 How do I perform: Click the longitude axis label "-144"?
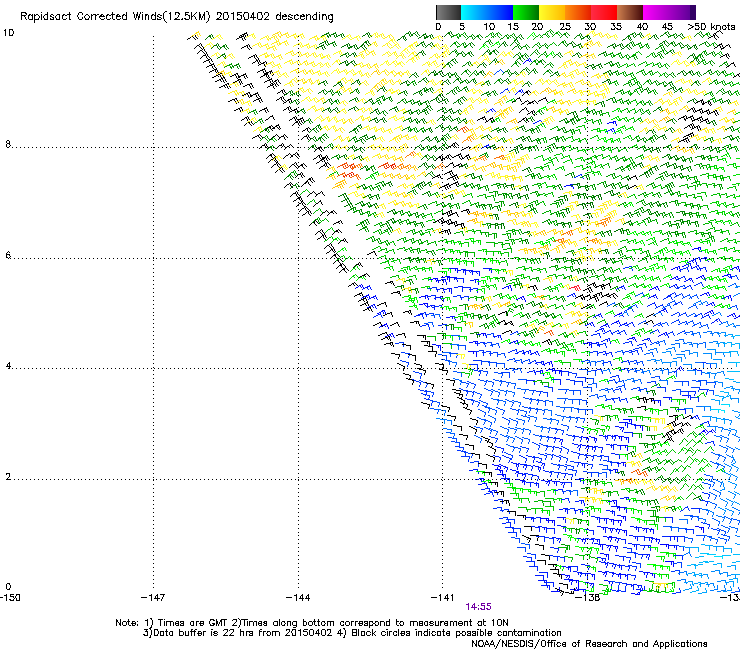[x=298, y=598]
